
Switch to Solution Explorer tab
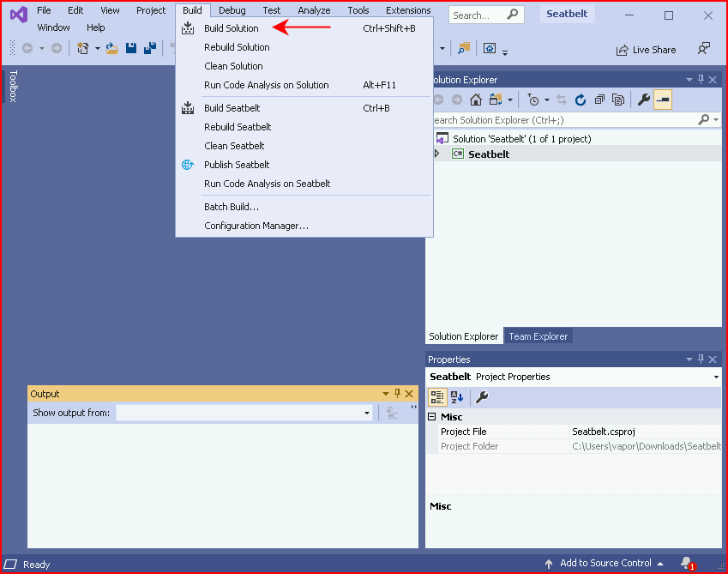(x=463, y=336)
